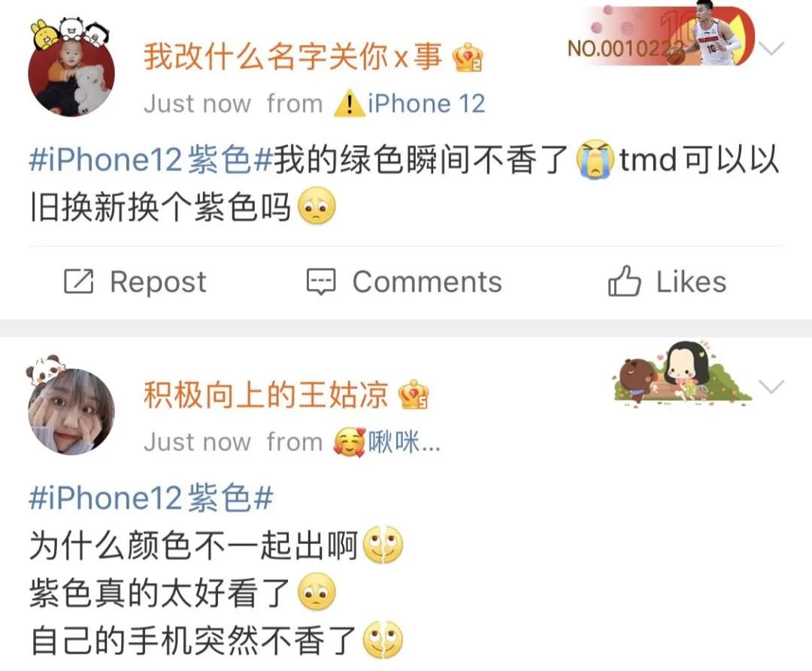The width and height of the screenshot is (812, 671).
Task: Expand the first post's options chevron
Action: [x=771, y=48]
